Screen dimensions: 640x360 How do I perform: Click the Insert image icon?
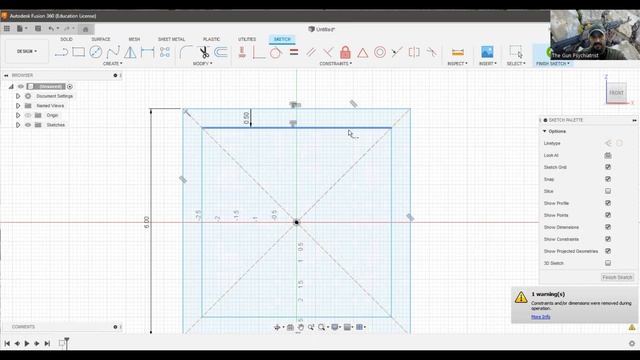[487, 52]
